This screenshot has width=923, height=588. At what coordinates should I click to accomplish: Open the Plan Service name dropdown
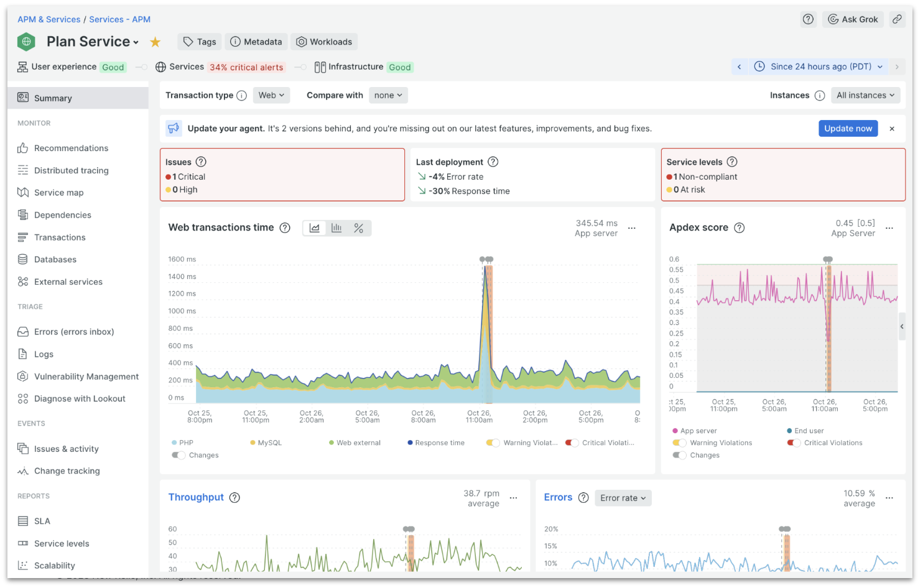[x=93, y=42]
